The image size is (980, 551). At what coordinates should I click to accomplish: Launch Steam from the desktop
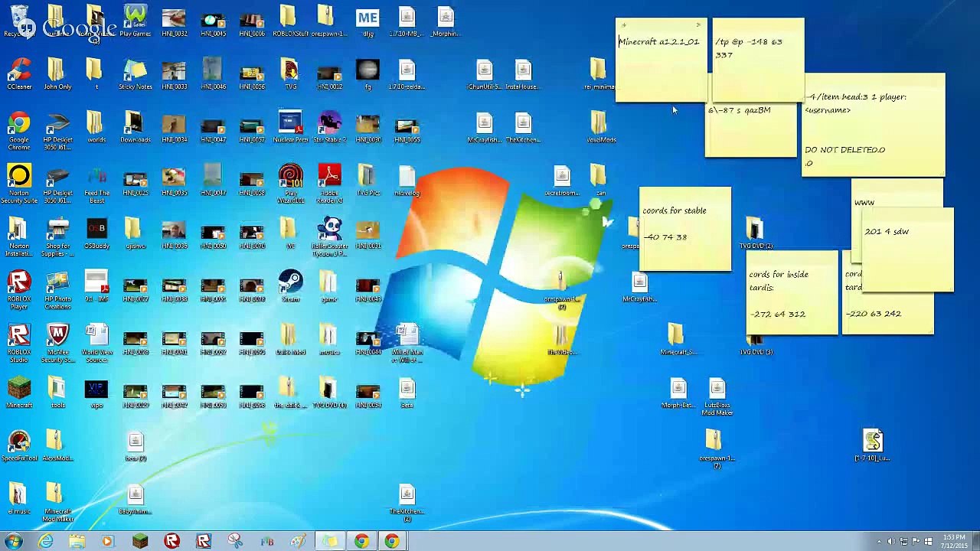tap(290, 283)
